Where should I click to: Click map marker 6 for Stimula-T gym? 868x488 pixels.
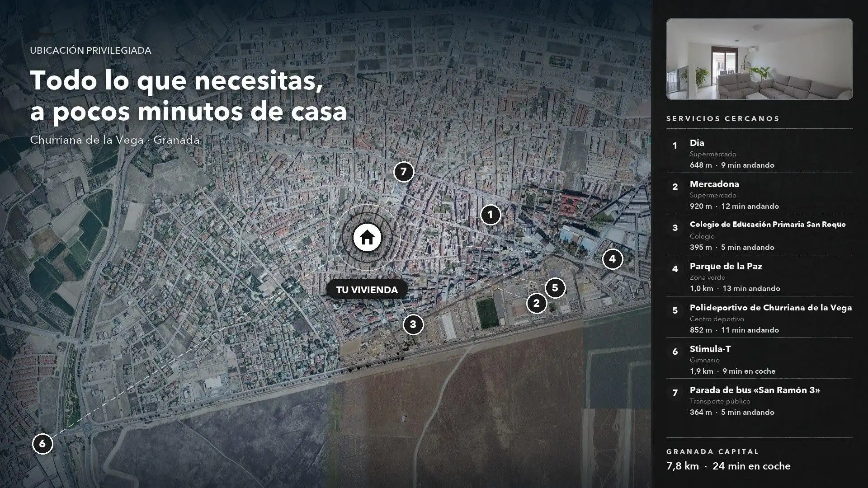click(x=42, y=443)
